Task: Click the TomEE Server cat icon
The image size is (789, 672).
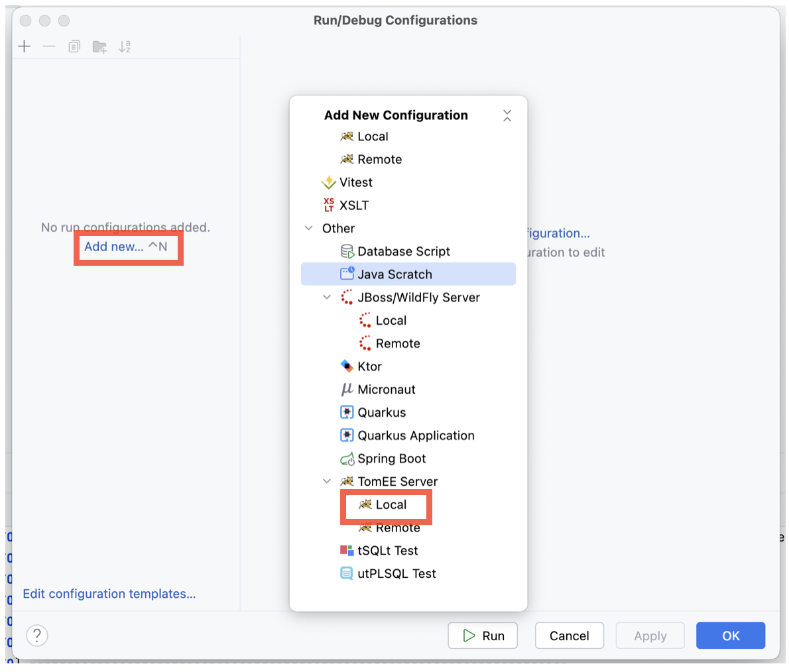Action: pyautogui.click(x=347, y=481)
